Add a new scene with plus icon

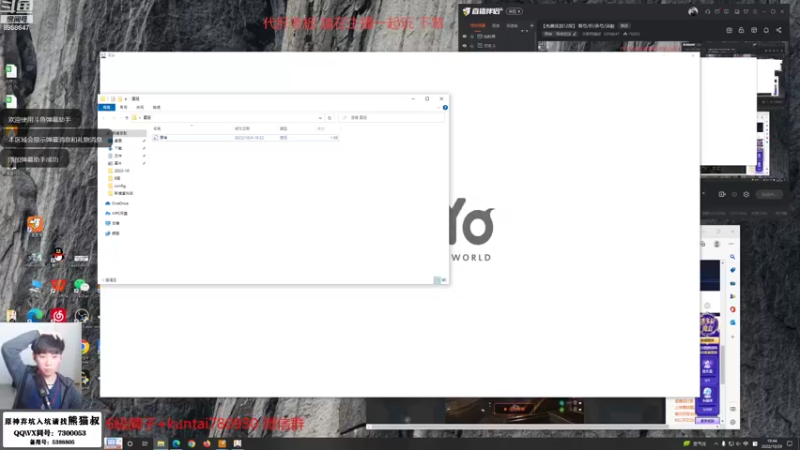[x=531, y=26]
